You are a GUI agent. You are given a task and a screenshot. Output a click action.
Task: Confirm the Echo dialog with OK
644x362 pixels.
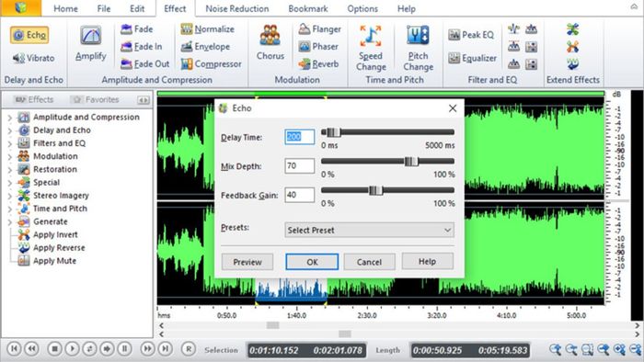pos(312,262)
